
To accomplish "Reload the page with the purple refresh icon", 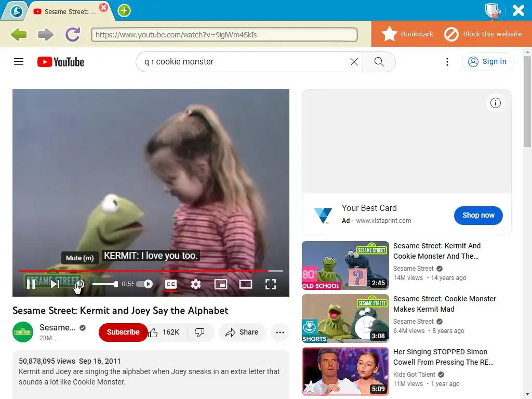I will pos(73,34).
